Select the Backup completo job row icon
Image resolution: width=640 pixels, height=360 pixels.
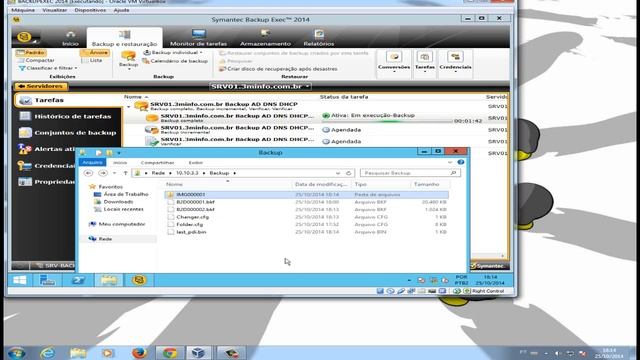click(x=152, y=118)
